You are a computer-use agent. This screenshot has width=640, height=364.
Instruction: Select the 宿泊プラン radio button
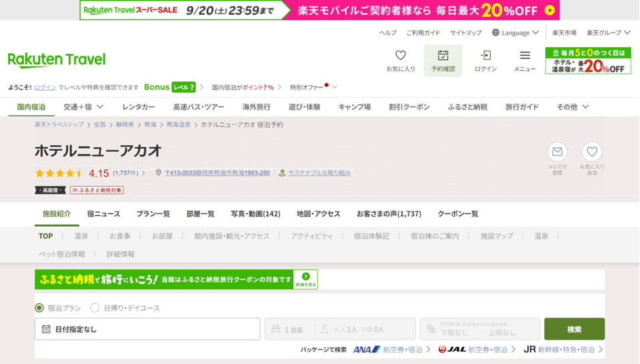tap(39, 308)
